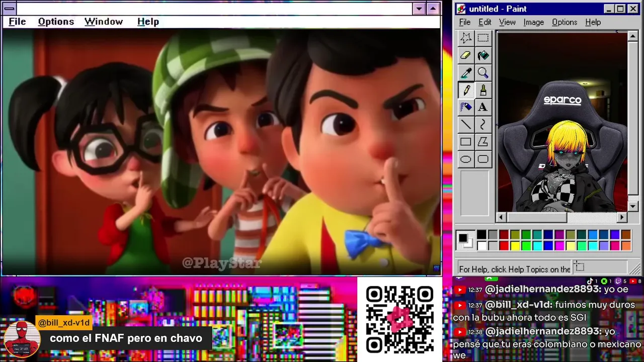
Task: Click the up-arrow button on the video window's title bar
Action: click(x=433, y=9)
